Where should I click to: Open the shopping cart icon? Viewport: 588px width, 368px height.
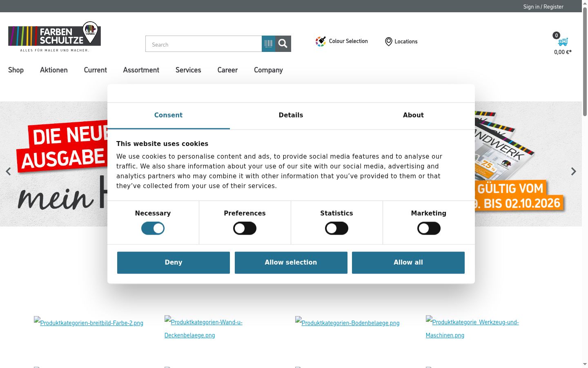[563, 42]
